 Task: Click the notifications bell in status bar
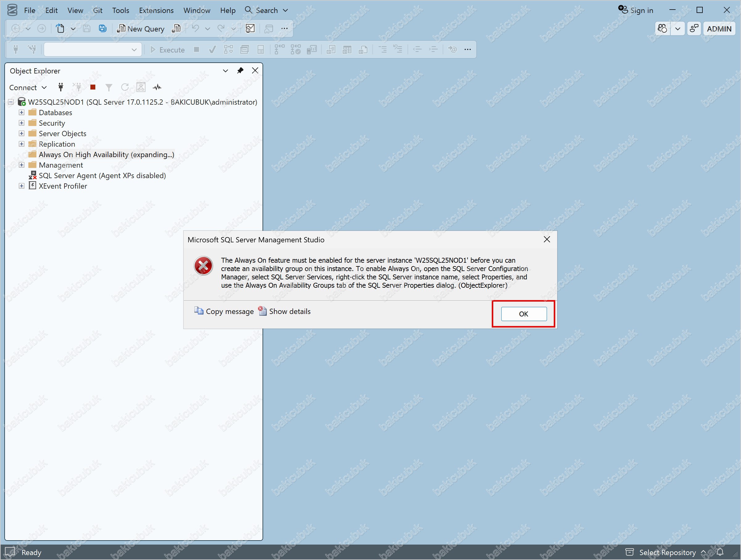pyautogui.click(x=720, y=552)
